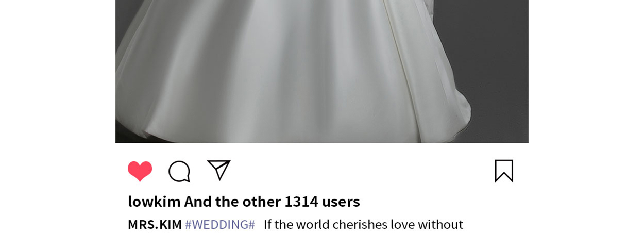Unlike the post via red heart icon
This screenshot has width=644, height=233.
[x=140, y=171]
